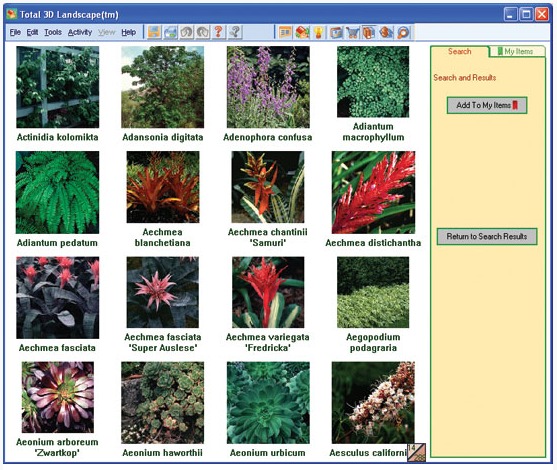Open the File menu

[x=15, y=32]
